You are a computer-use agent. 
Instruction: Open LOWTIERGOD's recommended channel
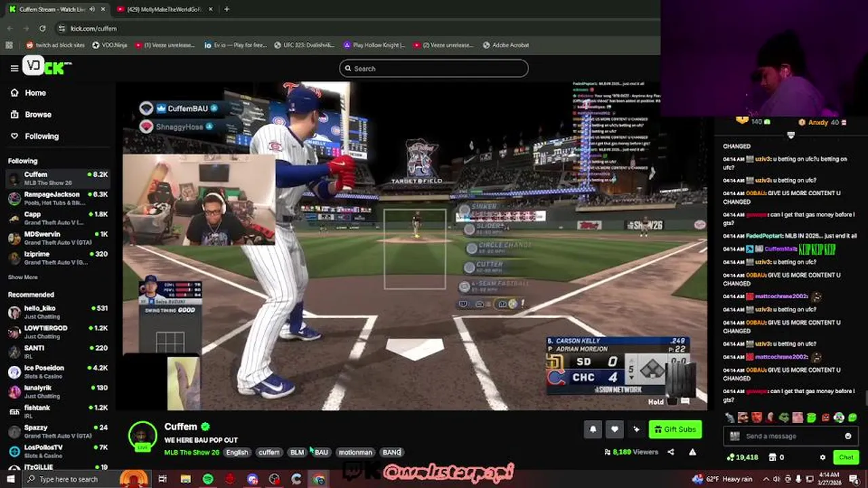tap(58, 331)
